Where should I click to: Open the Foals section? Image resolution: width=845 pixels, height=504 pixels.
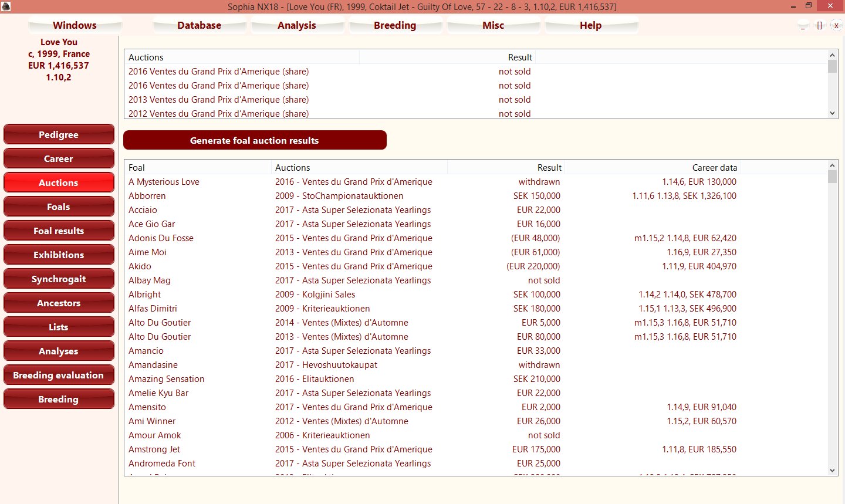click(x=59, y=207)
